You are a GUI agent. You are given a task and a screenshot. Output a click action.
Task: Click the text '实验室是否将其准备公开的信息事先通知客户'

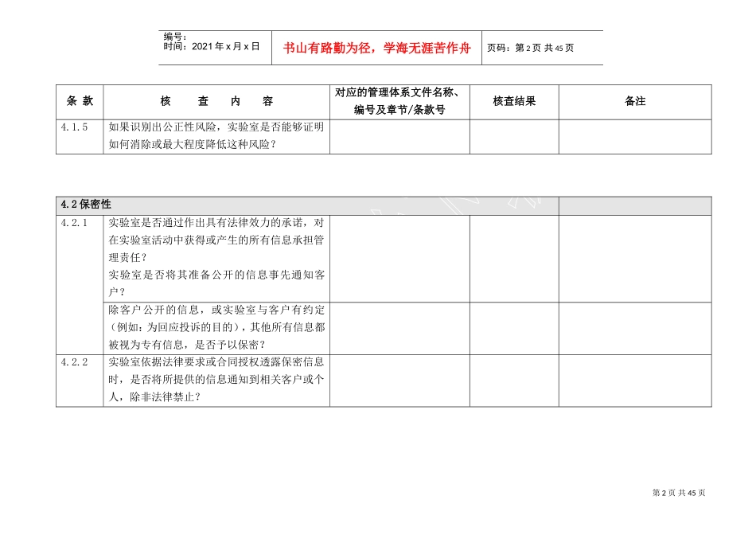pos(216,283)
